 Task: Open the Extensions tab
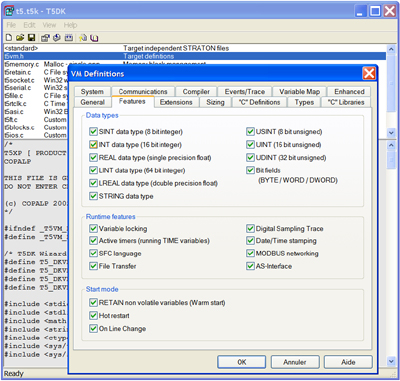[x=176, y=102]
